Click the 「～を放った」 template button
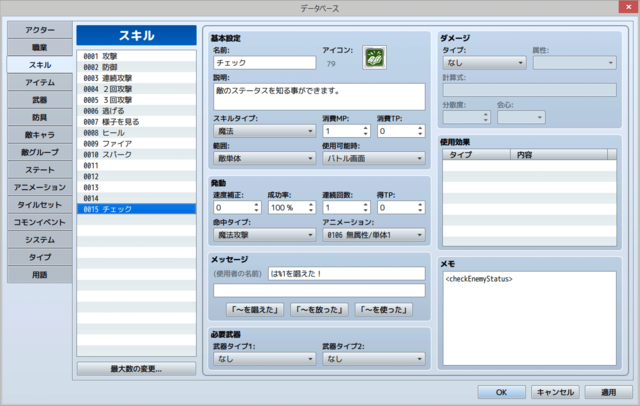 [x=319, y=310]
